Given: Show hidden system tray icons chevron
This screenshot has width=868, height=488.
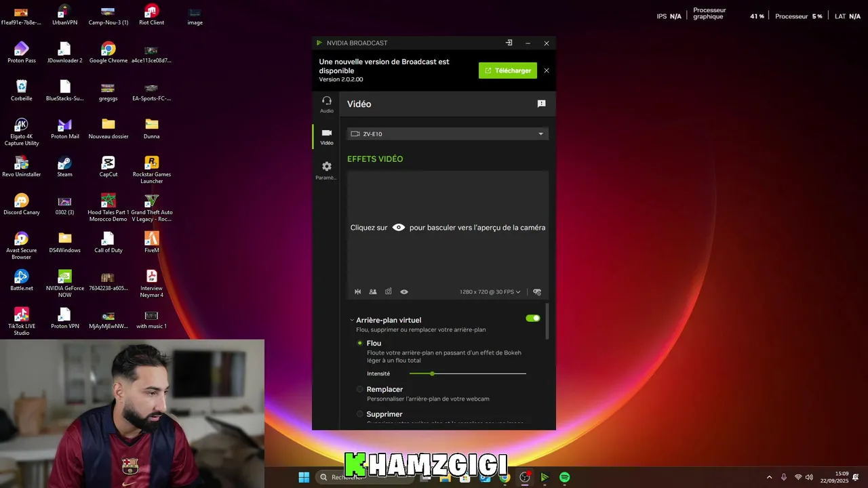Looking at the screenshot, I should pos(769,477).
